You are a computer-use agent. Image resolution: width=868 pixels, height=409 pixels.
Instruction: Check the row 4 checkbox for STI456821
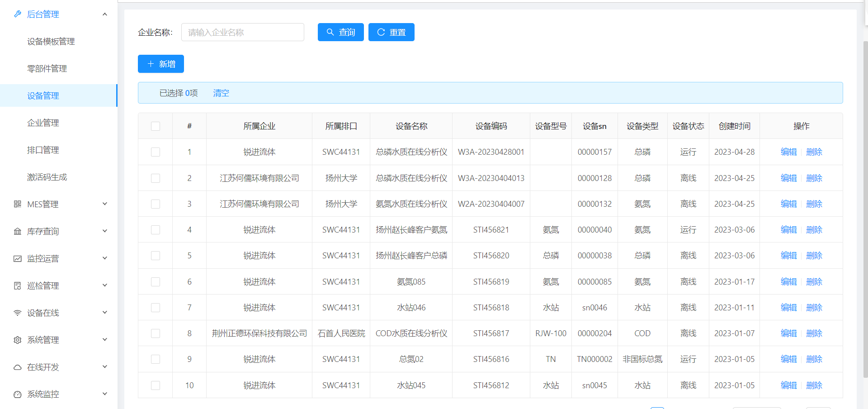156,230
